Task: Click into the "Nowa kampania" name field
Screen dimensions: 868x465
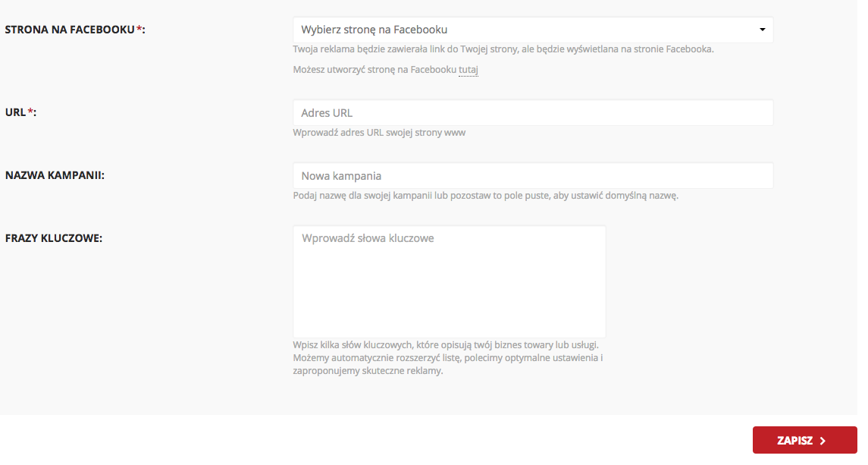Action: [x=532, y=176]
